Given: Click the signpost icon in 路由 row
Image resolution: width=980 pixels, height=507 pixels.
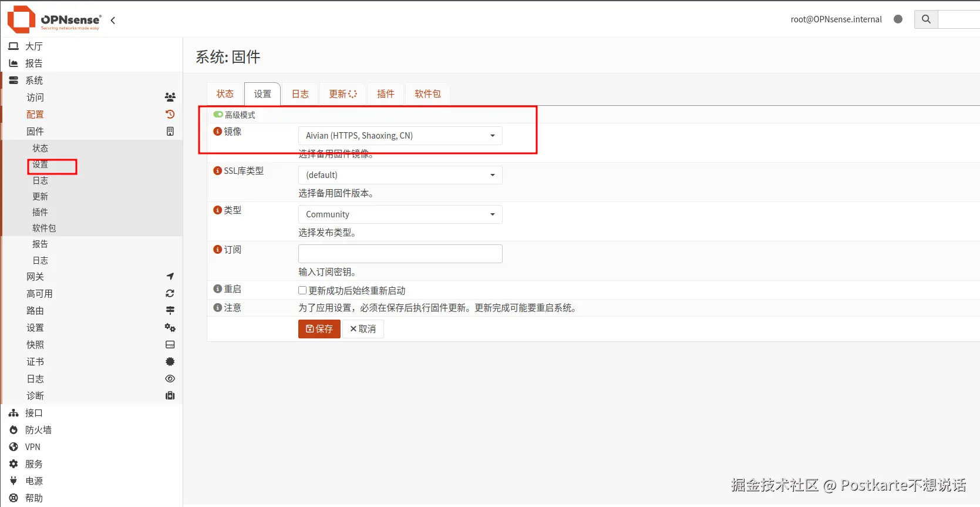Looking at the screenshot, I should (x=170, y=310).
